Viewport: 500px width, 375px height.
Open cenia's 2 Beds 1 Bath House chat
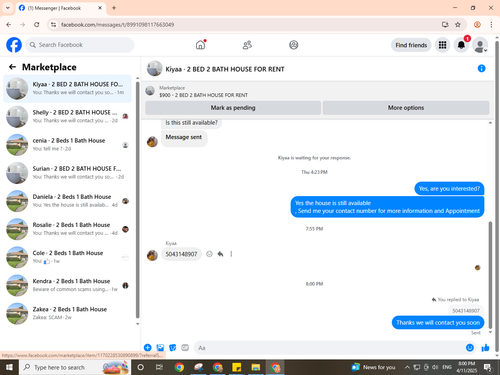[68, 145]
